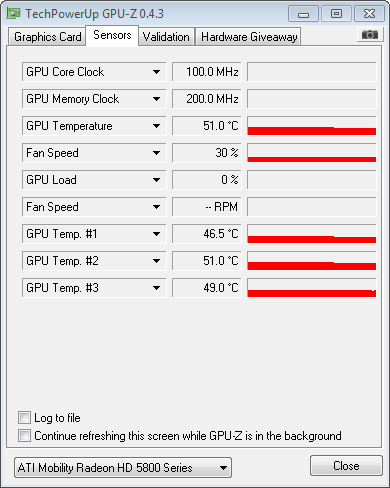
Task: Expand the GPU Core Clock dropdown
Action: click(156, 72)
